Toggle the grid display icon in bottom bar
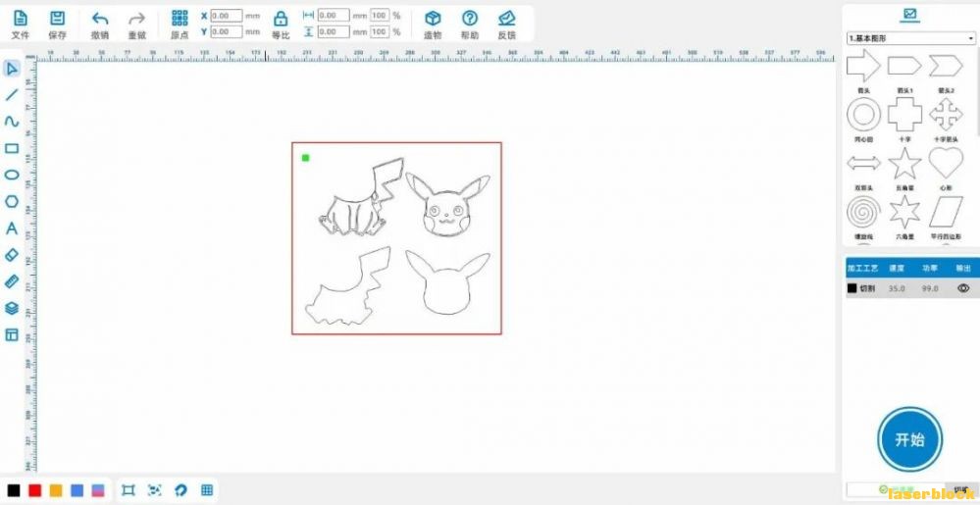The image size is (980, 505). click(x=207, y=490)
